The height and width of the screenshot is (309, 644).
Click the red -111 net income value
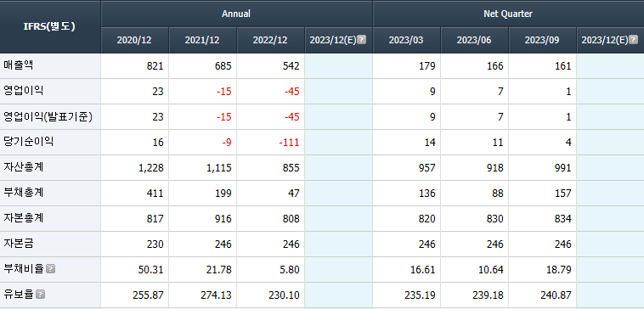click(289, 143)
